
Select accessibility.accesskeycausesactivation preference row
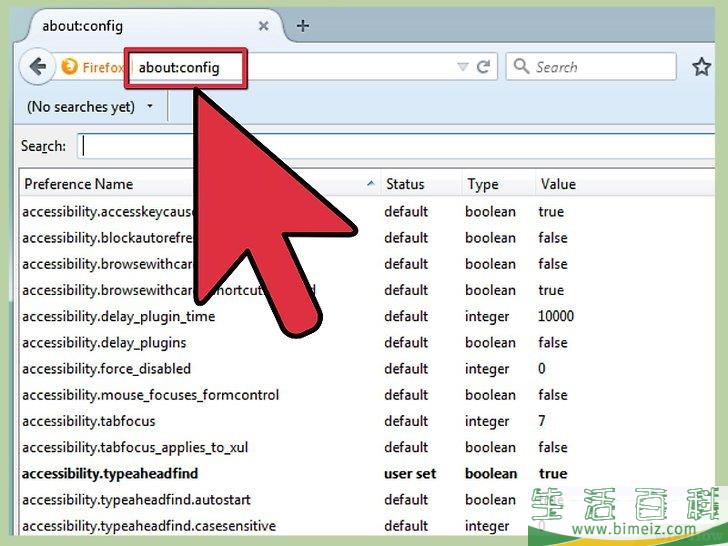[367, 212]
